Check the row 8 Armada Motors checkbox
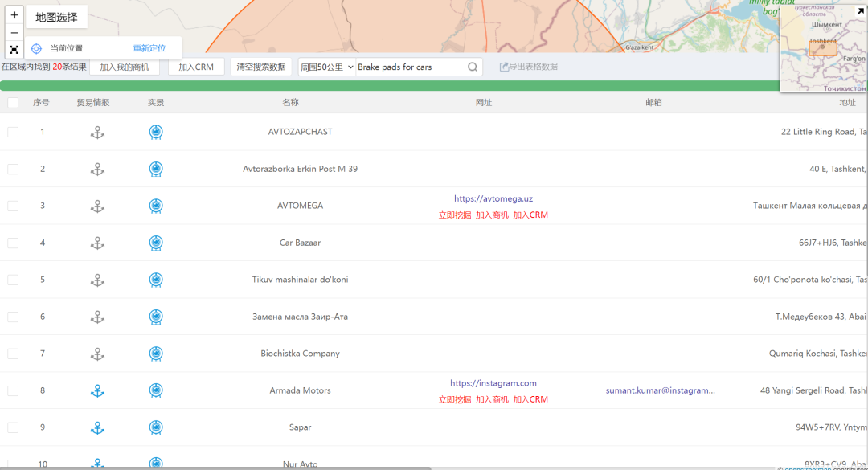Image resolution: width=868 pixels, height=470 pixels. click(13, 390)
